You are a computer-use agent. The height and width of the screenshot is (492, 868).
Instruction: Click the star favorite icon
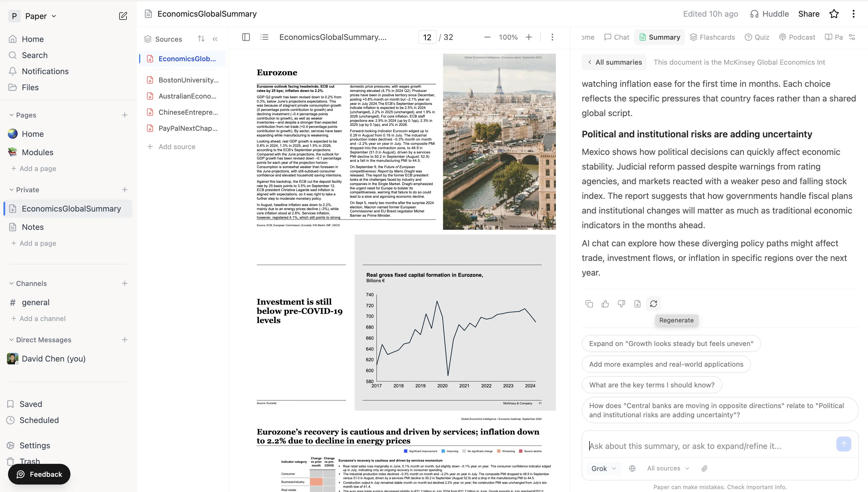coord(834,14)
